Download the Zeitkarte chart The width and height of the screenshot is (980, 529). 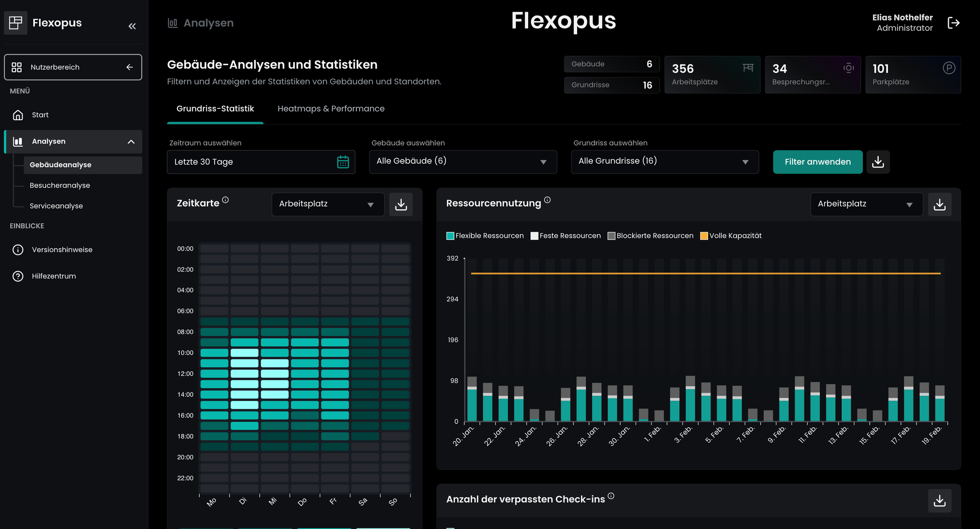point(401,204)
